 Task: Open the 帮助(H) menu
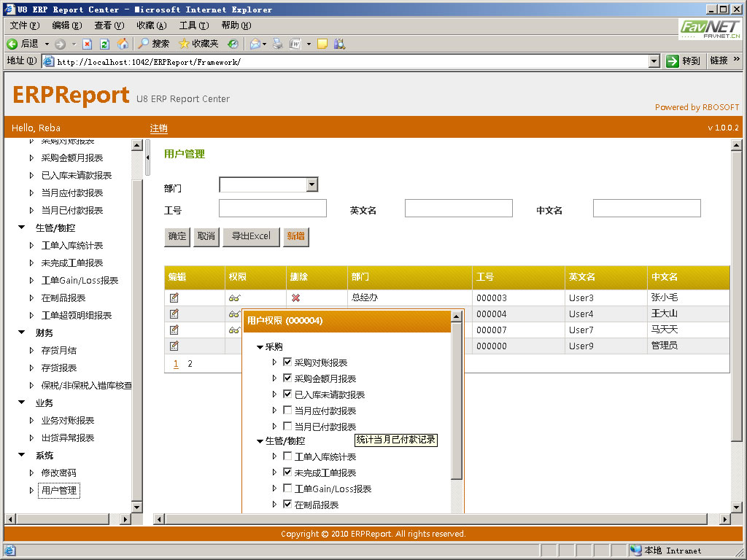[x=236, y=26]
